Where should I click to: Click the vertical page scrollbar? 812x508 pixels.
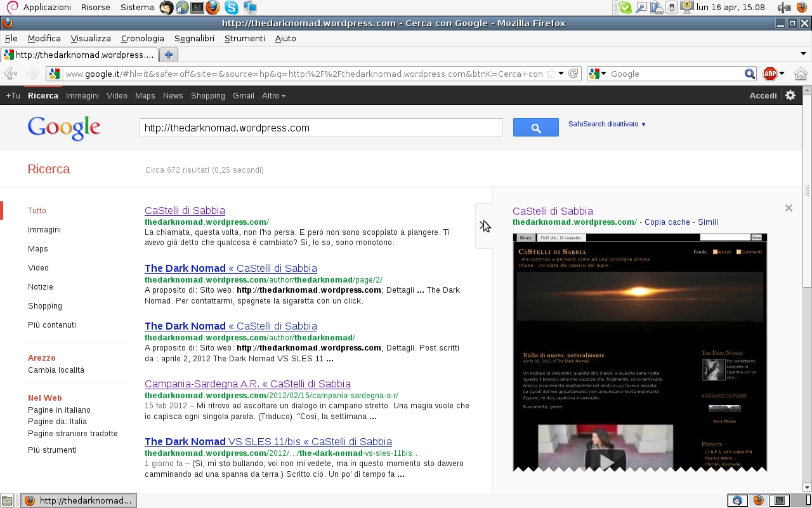pyautogui.click(x=807, y=288)
